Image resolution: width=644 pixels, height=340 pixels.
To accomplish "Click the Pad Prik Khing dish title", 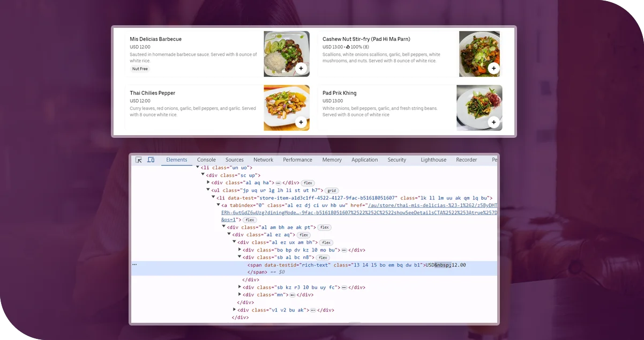I will click(x=339, y=93).
